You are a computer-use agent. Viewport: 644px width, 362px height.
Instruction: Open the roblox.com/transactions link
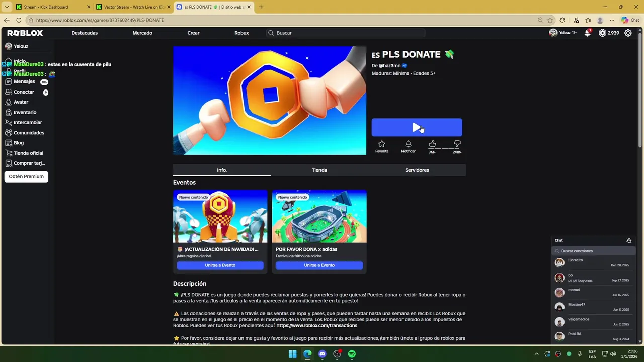click(317, 326)
